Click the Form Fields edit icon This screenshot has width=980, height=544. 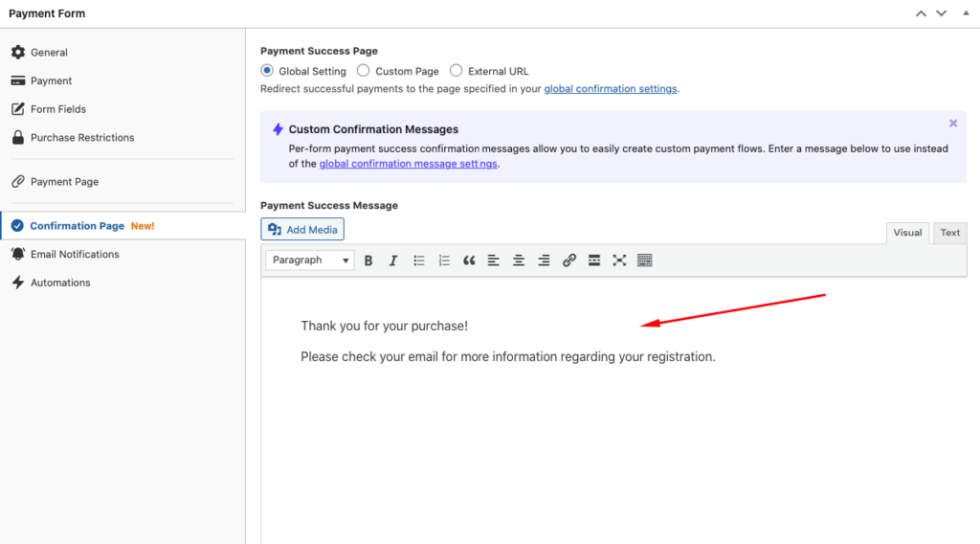point(18,109)
